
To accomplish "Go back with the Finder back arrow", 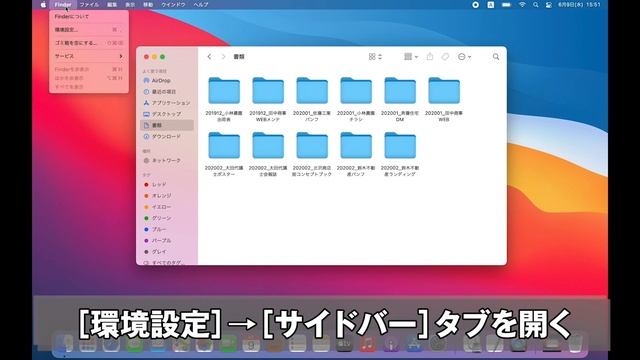I will (x=209, y=57).
